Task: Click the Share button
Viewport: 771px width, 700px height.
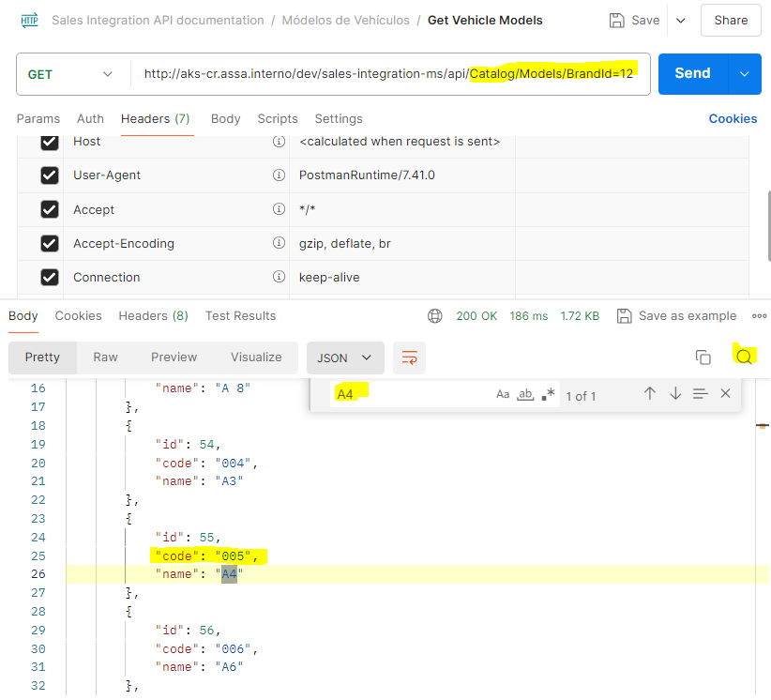Action: coord(731,20)
